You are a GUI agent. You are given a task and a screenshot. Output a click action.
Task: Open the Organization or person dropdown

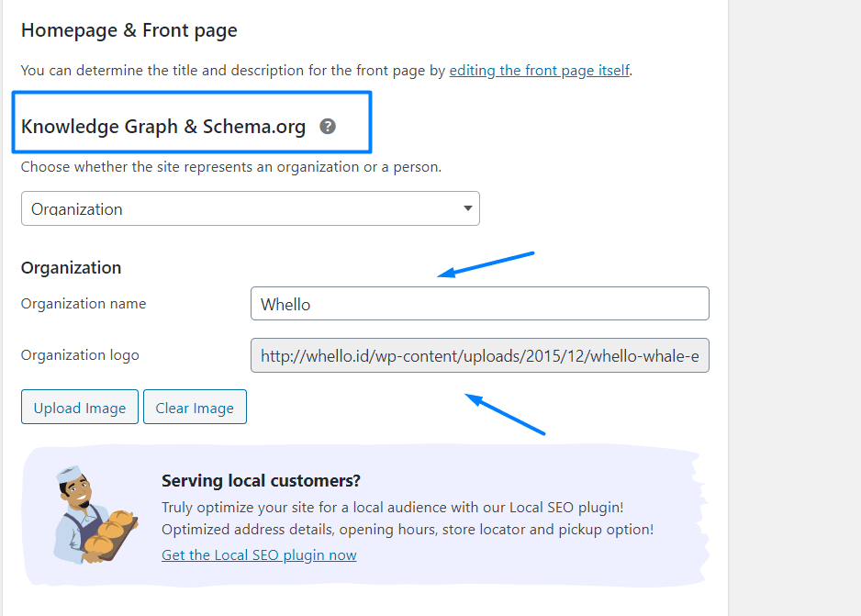pyautogui.click(x=250, y=208)
